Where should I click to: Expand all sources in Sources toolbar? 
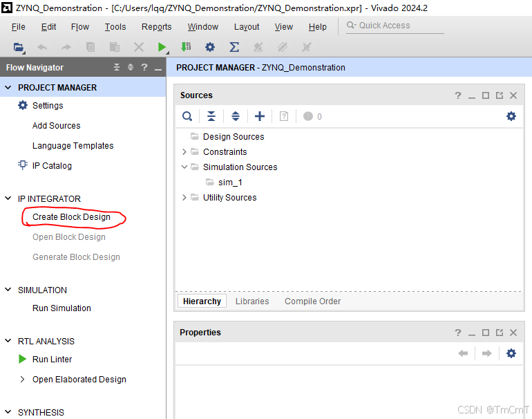click(236, 116)
